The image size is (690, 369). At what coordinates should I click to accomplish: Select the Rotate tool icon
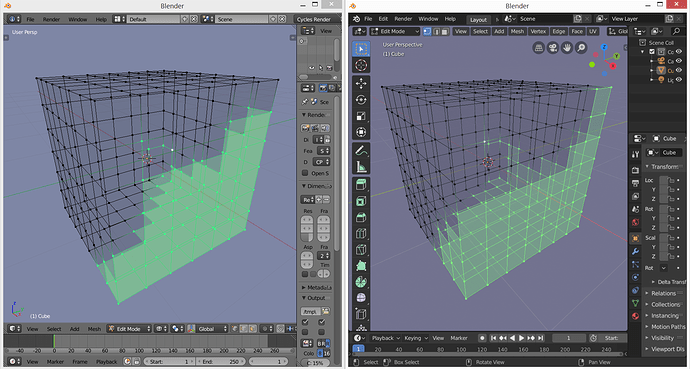point(361,100)
